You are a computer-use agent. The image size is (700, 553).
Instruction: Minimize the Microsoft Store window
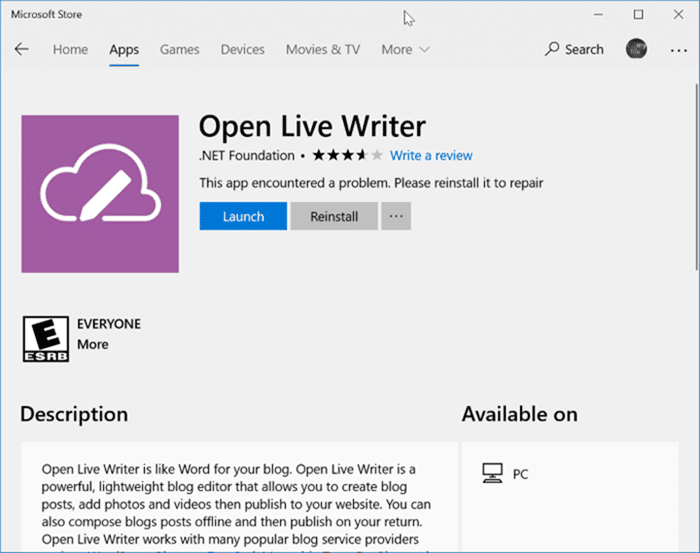pyautogui.click(x=598, y=14)
